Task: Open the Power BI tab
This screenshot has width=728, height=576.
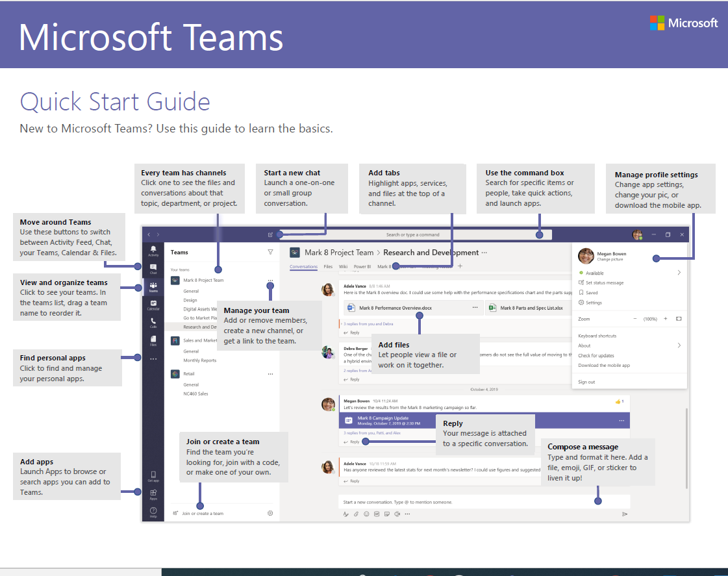Action: [x=362, y=266]
